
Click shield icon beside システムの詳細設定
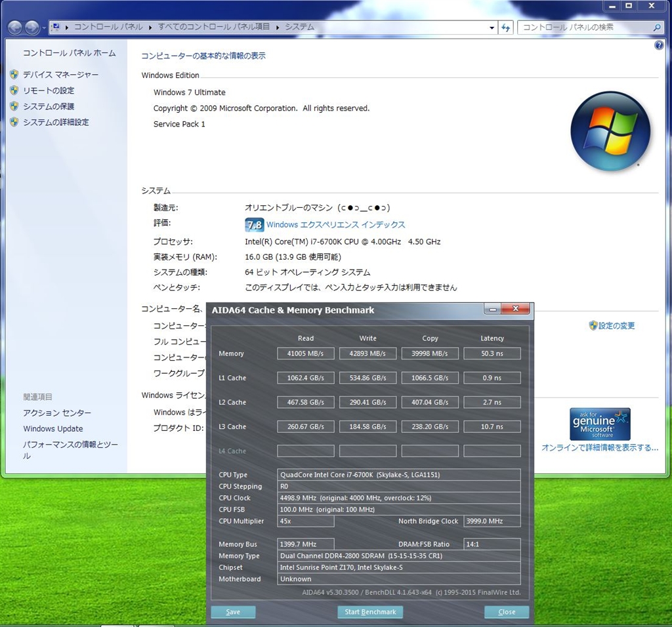(x=14, y=122)
